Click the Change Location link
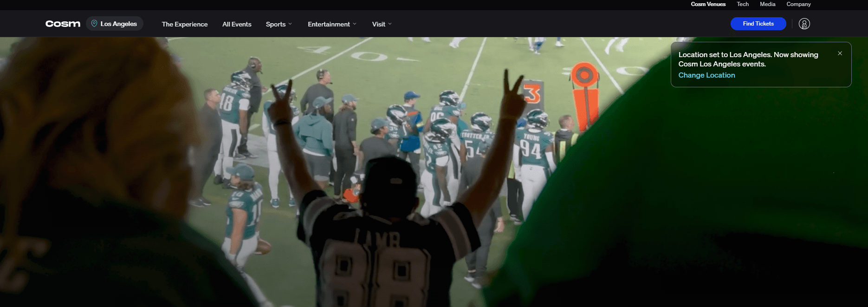The height and width of the screenshot is (307, 868). tap(706, 75)
